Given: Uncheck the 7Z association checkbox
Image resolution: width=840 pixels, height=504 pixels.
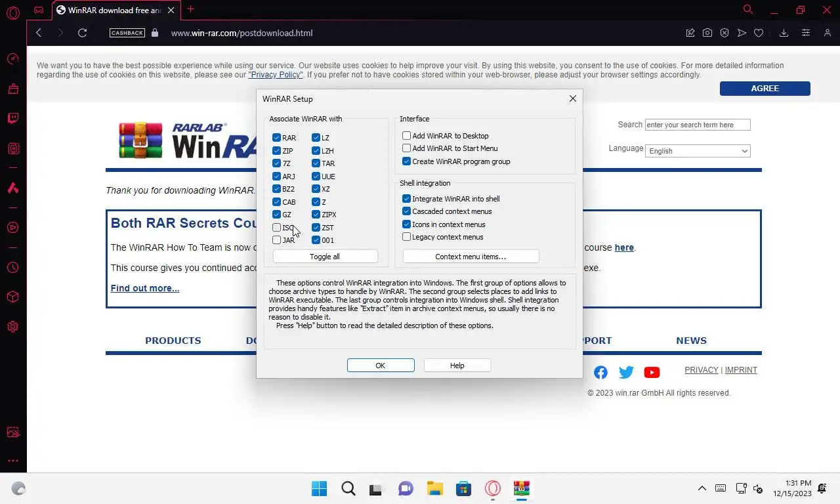Looking at the screenshot, I should click(x=276, y=163).
